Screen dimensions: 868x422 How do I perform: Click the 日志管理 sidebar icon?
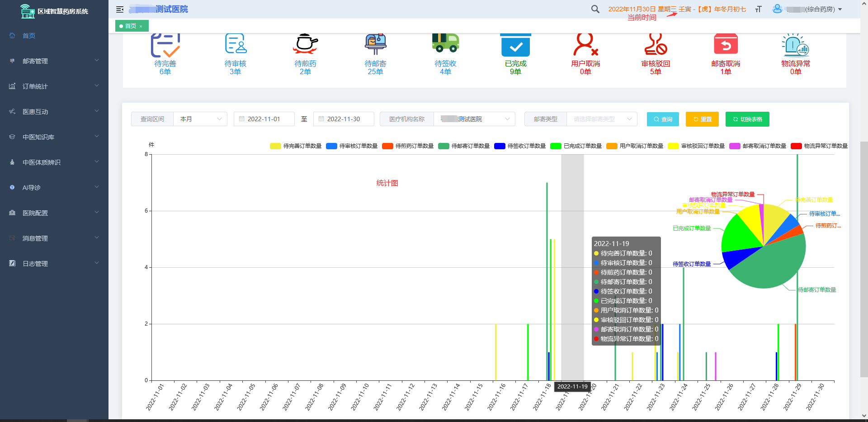pos(12,263)
